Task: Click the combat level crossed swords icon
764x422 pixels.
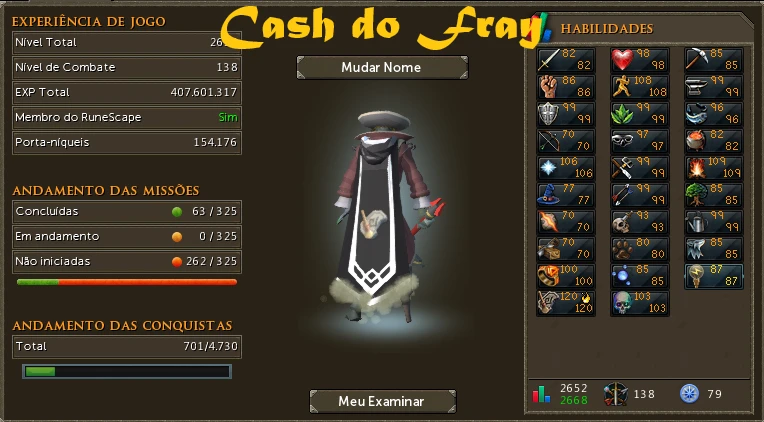Action: [x=615, y=394]
